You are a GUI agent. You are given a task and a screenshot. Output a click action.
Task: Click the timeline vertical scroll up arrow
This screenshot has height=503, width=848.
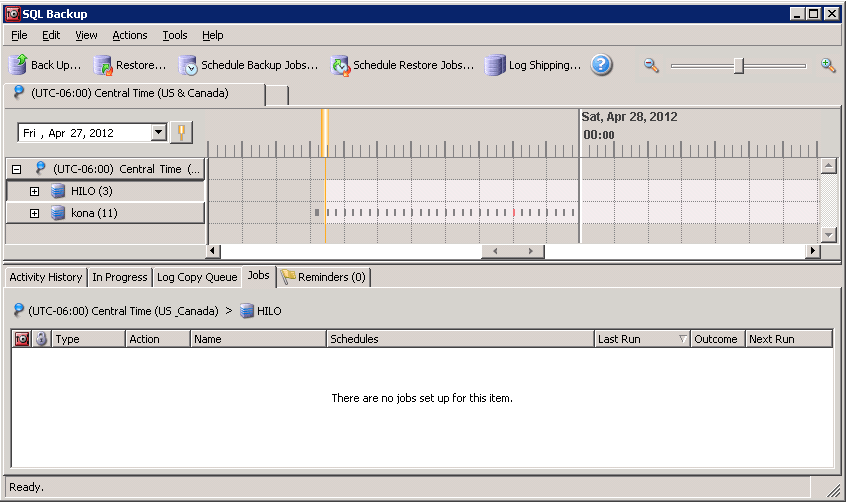(x=829, y=166)
